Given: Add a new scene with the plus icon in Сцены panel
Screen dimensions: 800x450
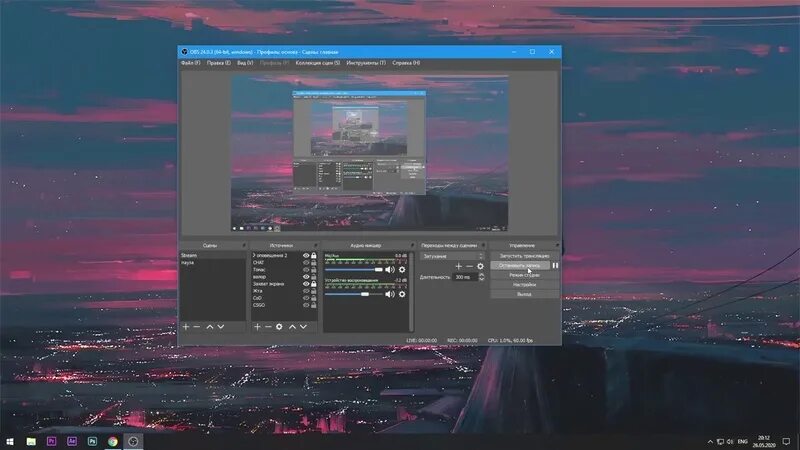Looking at the screenshot, I should point(186,327).
